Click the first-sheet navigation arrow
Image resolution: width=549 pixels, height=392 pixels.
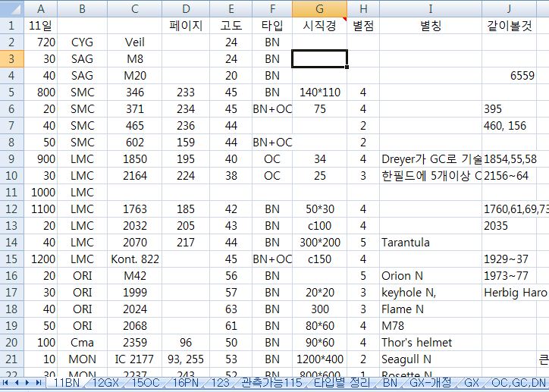(8, 384)
